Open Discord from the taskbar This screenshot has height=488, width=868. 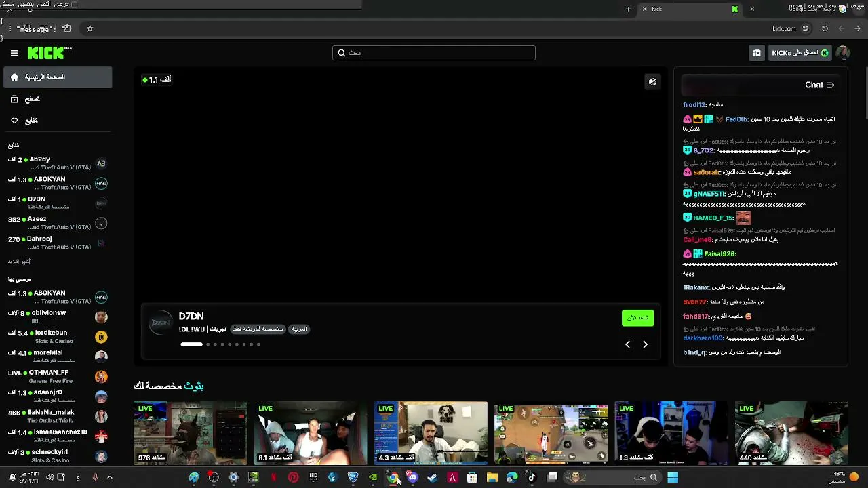pyautogui.click(x=412, y=477)
